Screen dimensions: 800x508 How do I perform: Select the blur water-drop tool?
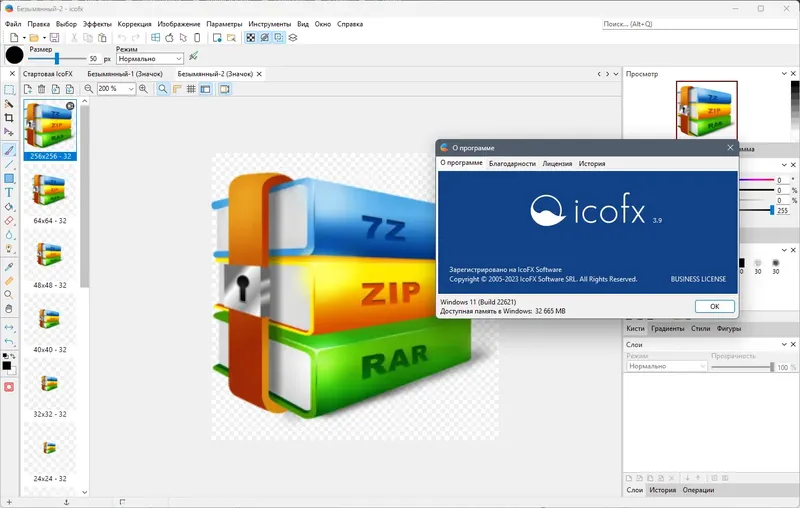pyautogui.click(x=9, y=235)
